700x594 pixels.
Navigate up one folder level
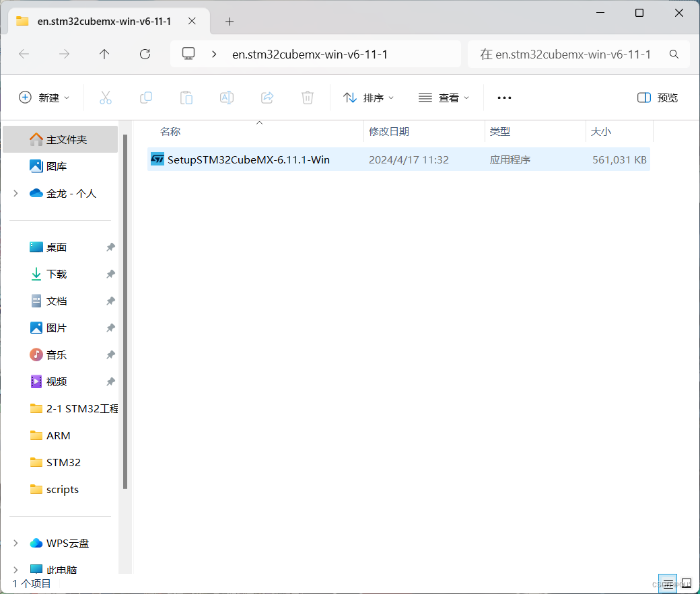104,54
